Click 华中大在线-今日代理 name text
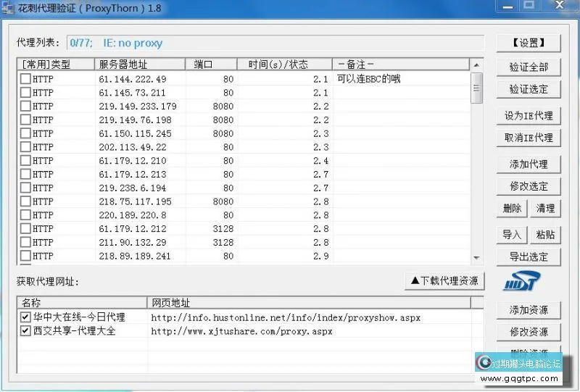The image size is (580, 392). click(79, 317)
